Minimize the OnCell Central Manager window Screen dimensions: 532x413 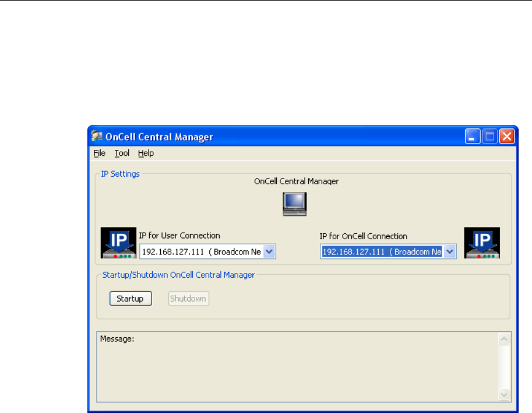[473, 136]
